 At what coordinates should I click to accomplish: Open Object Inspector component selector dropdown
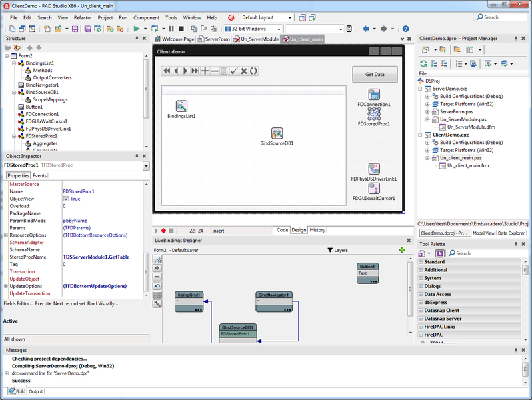click(x=146, y=165)
